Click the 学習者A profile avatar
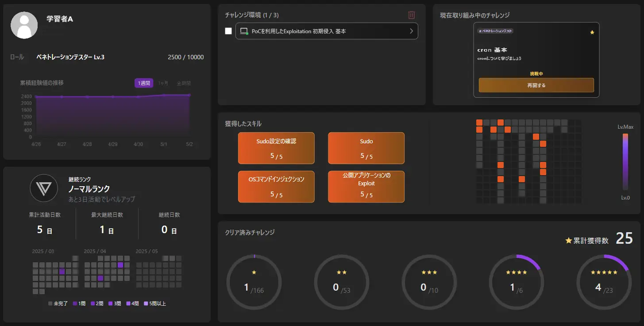The height and width of the screenshot is (326, 644). coord(24,25)
